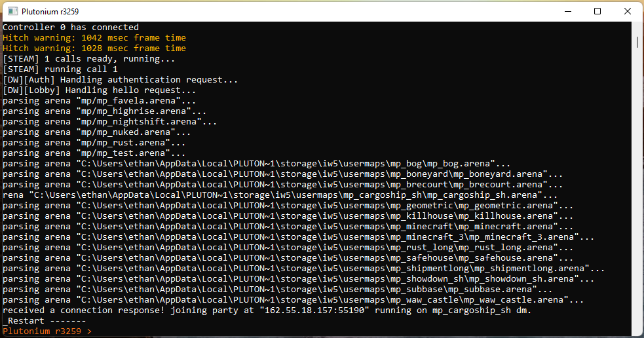Image resolution: width=644 pixels, height=338 pixels.
Task: Click the 'Hitch warning: 1028 msec frame time' line
Action: [x=94, y=48]
